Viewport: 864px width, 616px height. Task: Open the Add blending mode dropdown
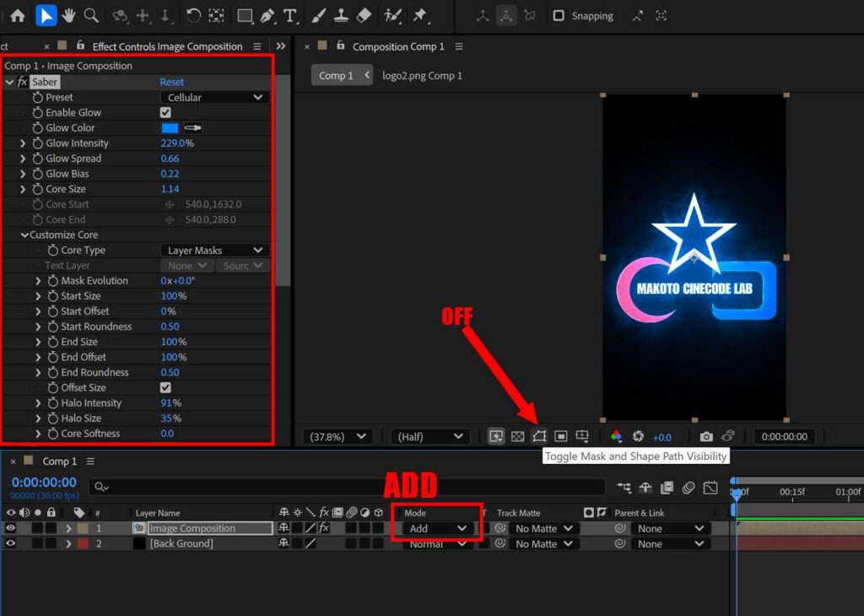point(438,528)
